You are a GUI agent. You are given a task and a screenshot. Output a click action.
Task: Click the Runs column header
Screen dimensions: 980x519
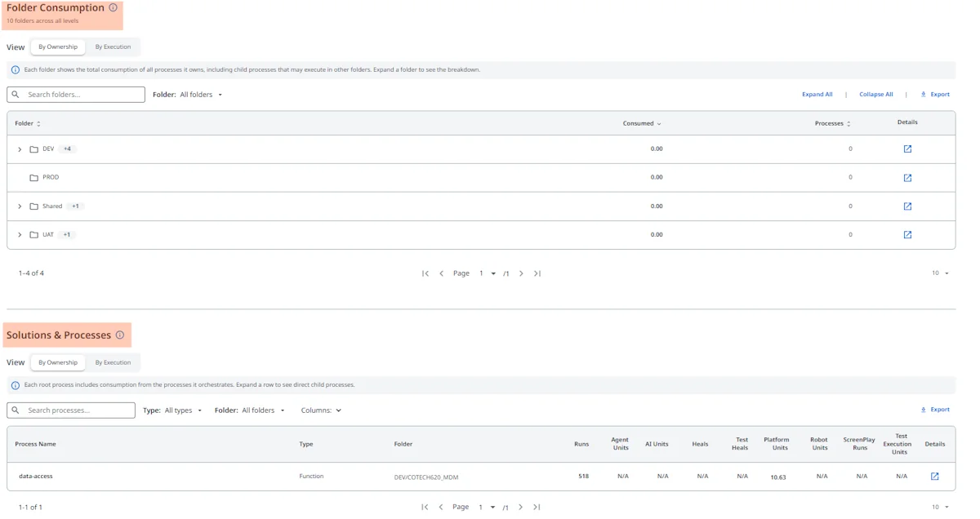pos(581,444)
